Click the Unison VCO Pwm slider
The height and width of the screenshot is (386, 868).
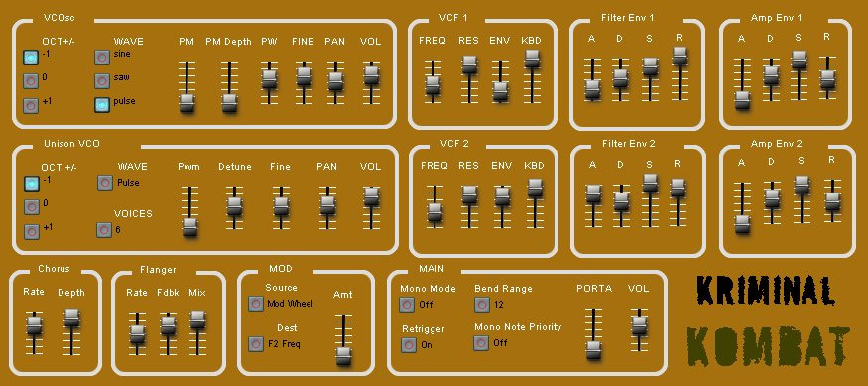point(189,227)
